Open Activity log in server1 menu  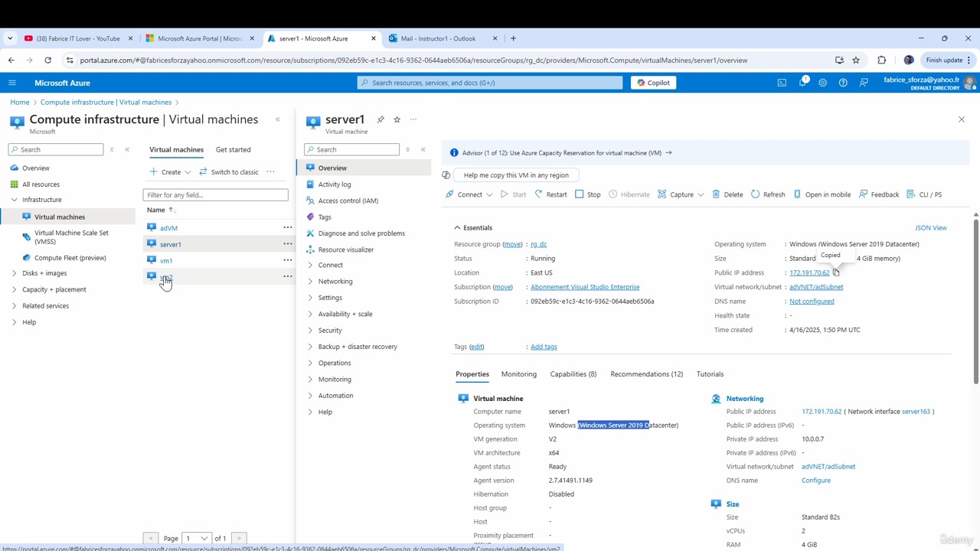coord(335,184)
